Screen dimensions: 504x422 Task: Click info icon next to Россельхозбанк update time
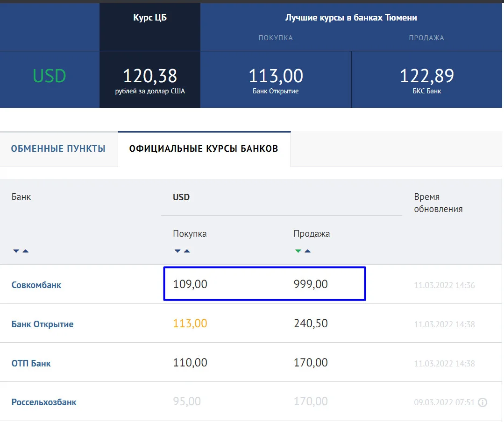click(483, 402)
